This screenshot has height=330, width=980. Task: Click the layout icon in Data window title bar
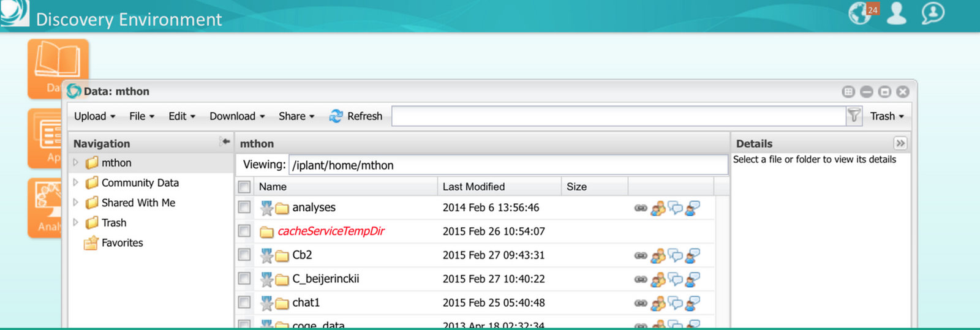pos(848,92)
